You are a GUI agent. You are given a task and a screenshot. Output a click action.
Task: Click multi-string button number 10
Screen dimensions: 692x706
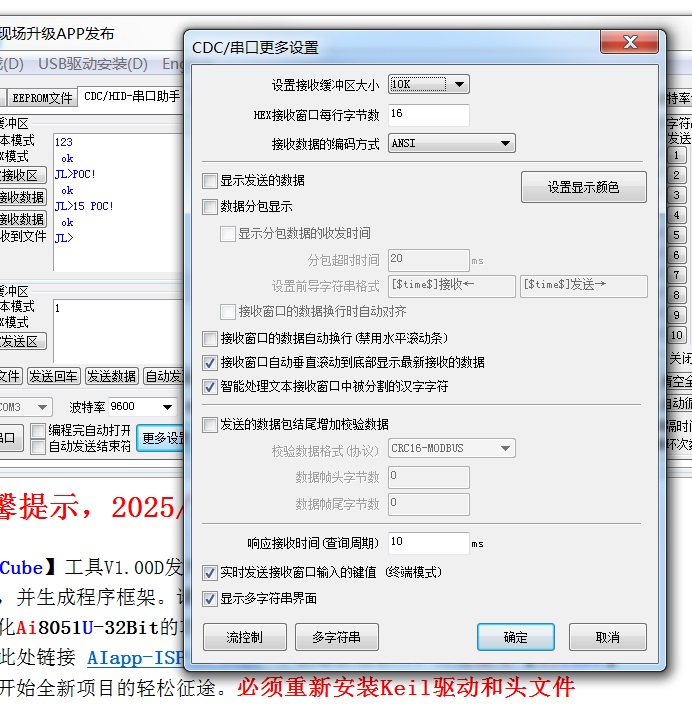[676, 335]
